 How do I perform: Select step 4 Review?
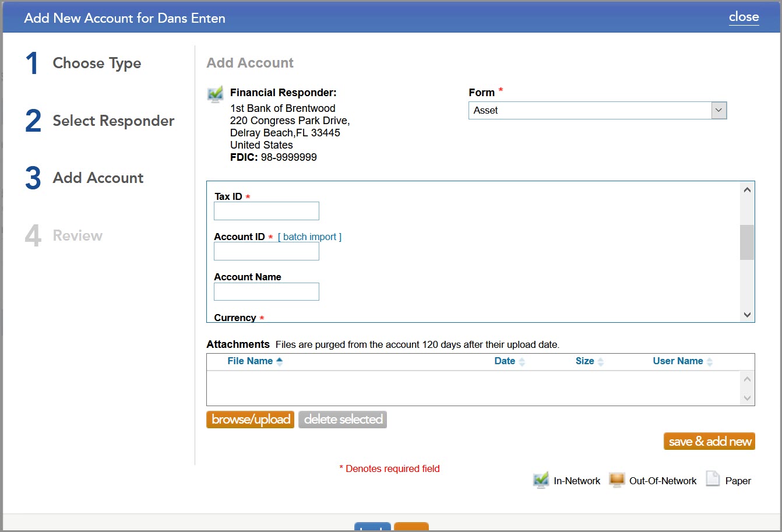[78, 235]
